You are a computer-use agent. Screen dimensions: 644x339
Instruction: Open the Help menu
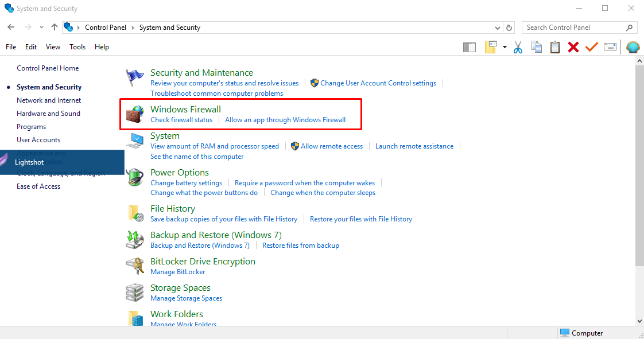coord(102,47)
